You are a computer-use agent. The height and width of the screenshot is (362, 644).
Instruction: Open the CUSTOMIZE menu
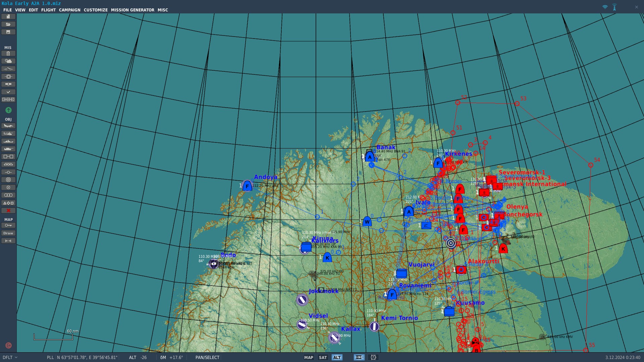pos(96,10)
